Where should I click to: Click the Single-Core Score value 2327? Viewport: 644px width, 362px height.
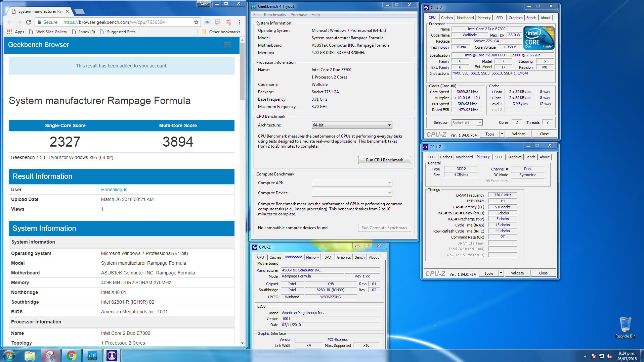click(65, 142)
